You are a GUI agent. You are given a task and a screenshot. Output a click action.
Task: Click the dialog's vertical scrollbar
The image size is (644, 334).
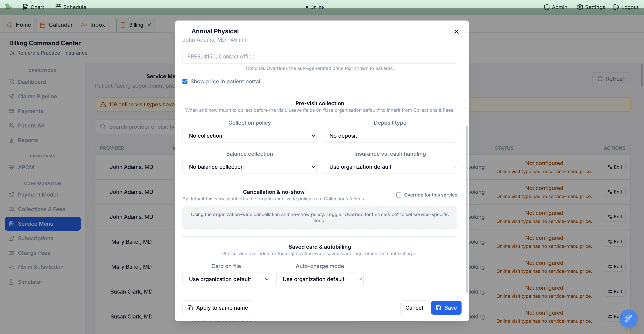(x=467, y=209)
